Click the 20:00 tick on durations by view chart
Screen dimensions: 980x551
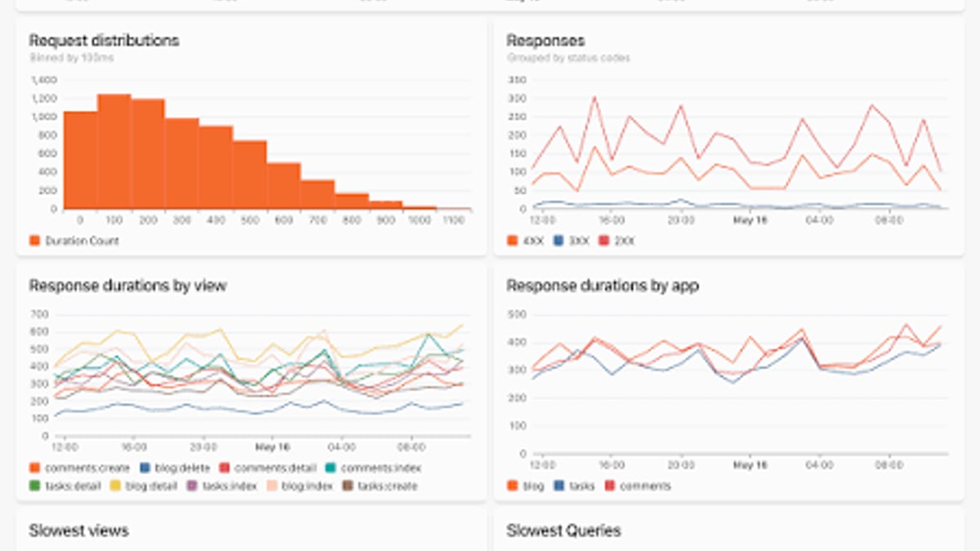203,447
